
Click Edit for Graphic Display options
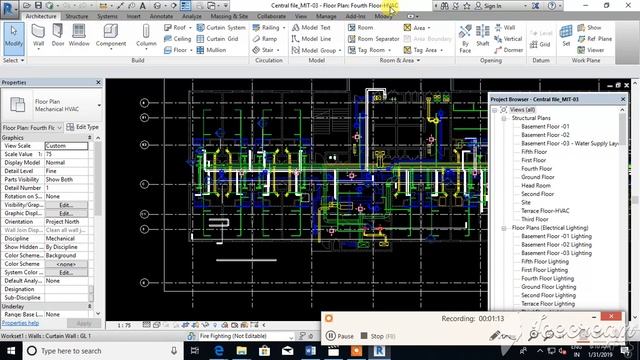point(66,213)
